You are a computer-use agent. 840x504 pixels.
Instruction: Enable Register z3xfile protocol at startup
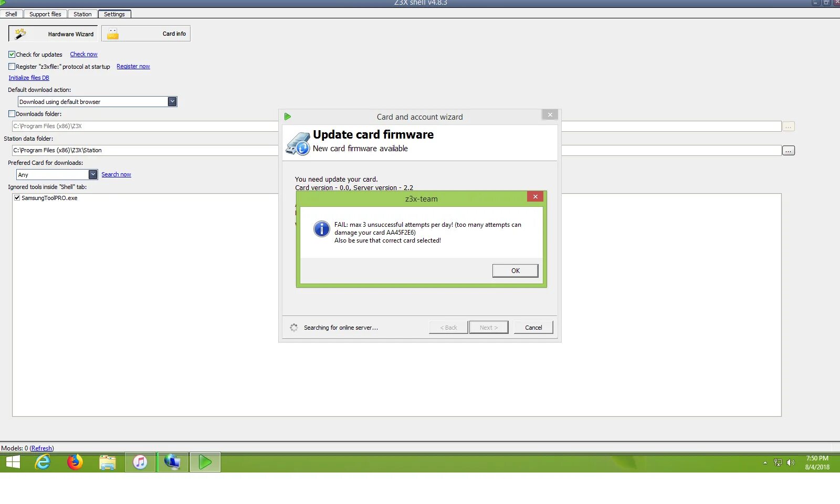coord(12,66)
